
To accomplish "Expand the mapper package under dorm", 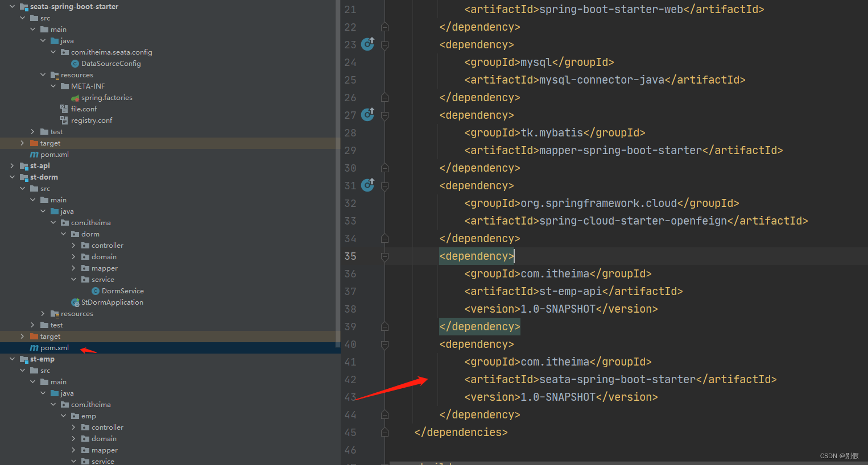I will tap(74, 268).
